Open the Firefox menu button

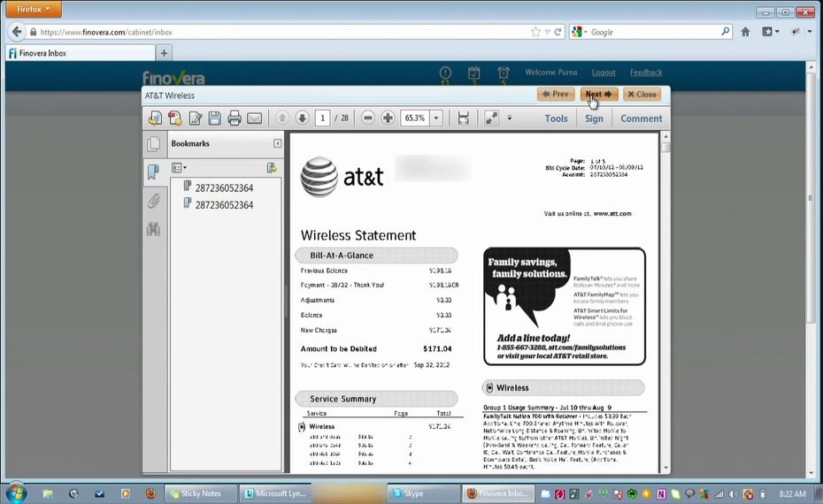tap(33, 9)
